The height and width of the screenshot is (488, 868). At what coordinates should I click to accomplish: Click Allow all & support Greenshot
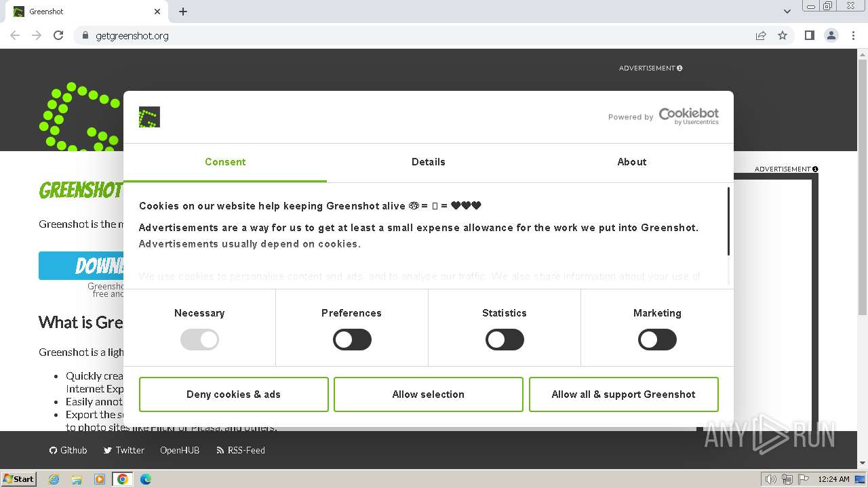(x=624, y=394)
